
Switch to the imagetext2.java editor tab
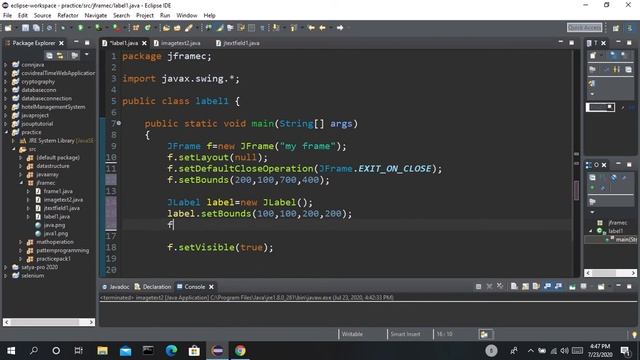[180, 43]
